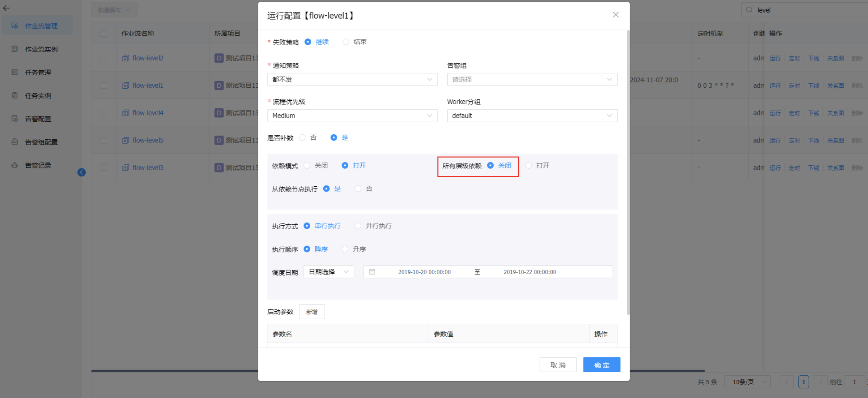
Task: Go to 告警组配置 in the sidebar menu
Action: tap(41, 142)
